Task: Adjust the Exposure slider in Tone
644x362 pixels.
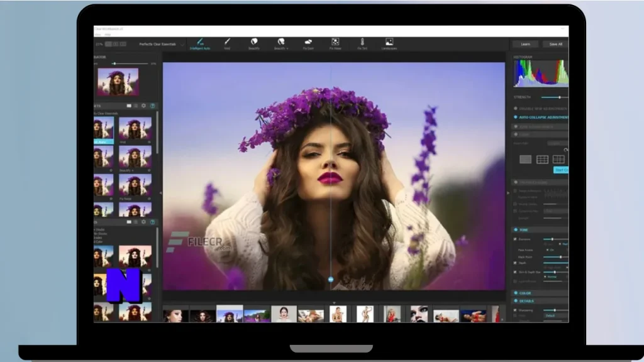Action: (x=556, y=239)
